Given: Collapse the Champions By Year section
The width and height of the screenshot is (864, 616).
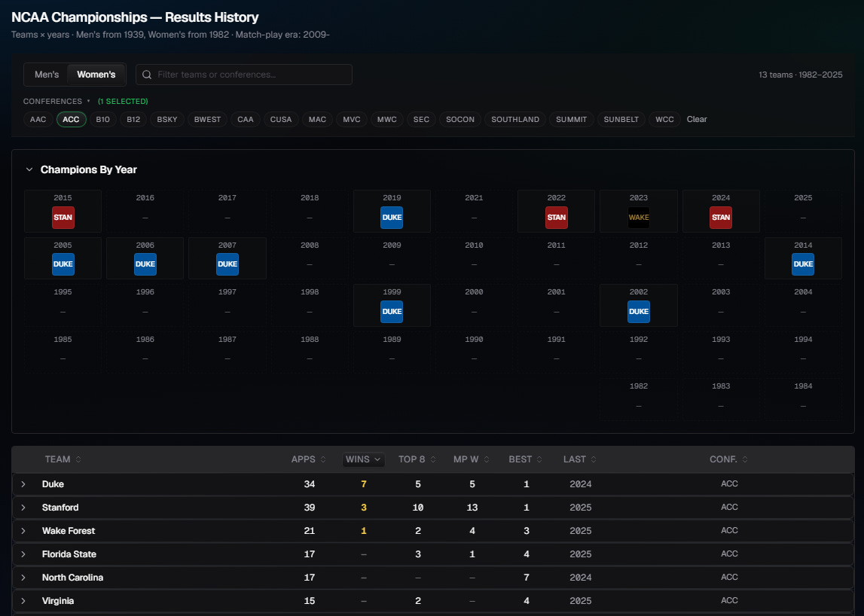Looking at the screenshot, I should (x=29, y=169).
